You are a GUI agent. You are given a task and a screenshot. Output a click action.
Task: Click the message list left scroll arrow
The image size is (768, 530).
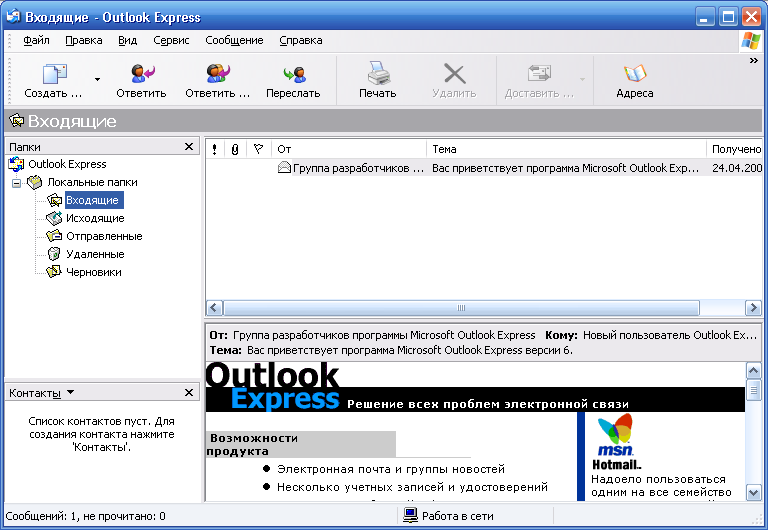[x=214, y=308]
